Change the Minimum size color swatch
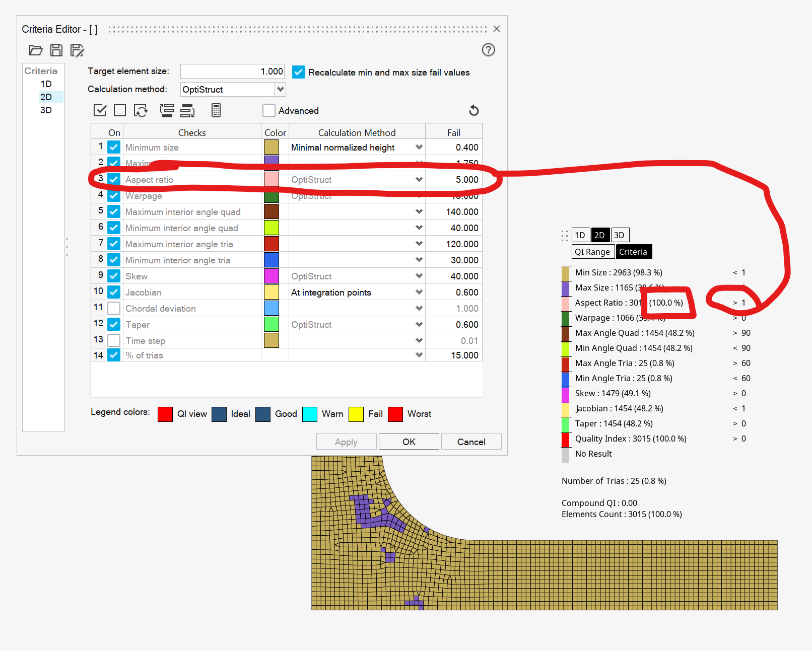Viewport: 812px width, 651px height. [272, 148]
